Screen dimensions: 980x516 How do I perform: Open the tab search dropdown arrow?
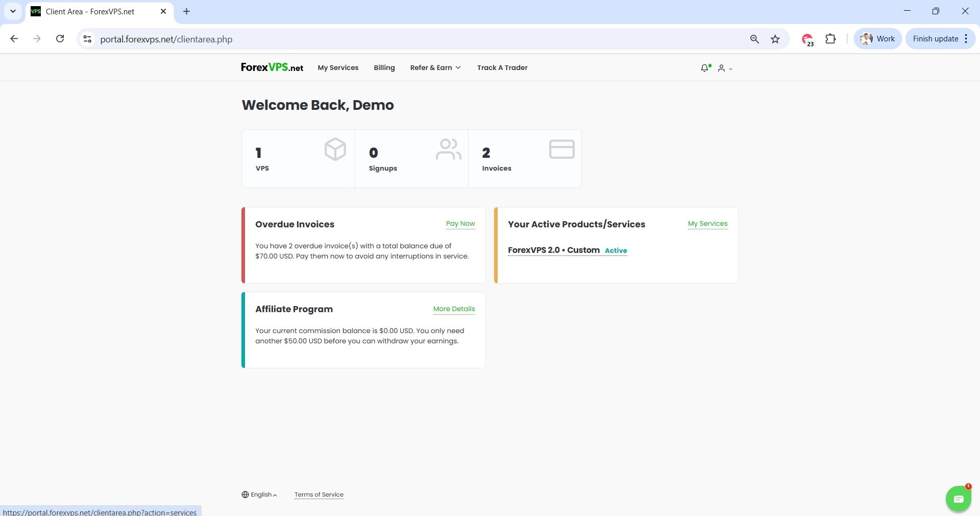pos(13,11)
